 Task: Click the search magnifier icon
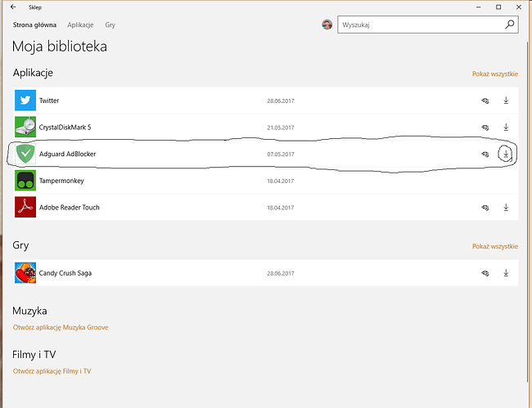(510, 25)
